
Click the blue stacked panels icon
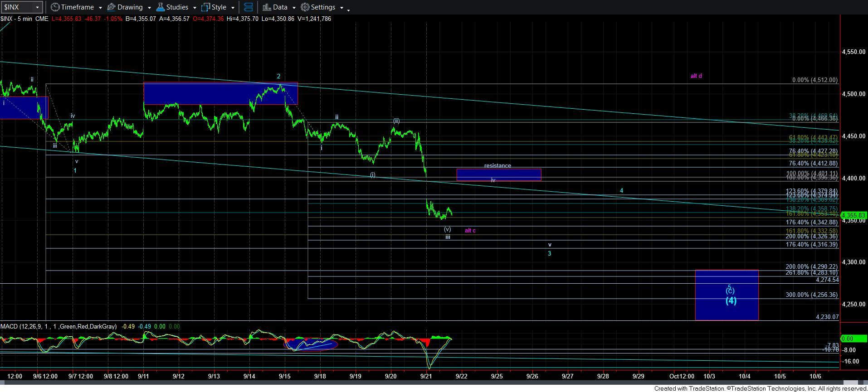tap(248, 7)
